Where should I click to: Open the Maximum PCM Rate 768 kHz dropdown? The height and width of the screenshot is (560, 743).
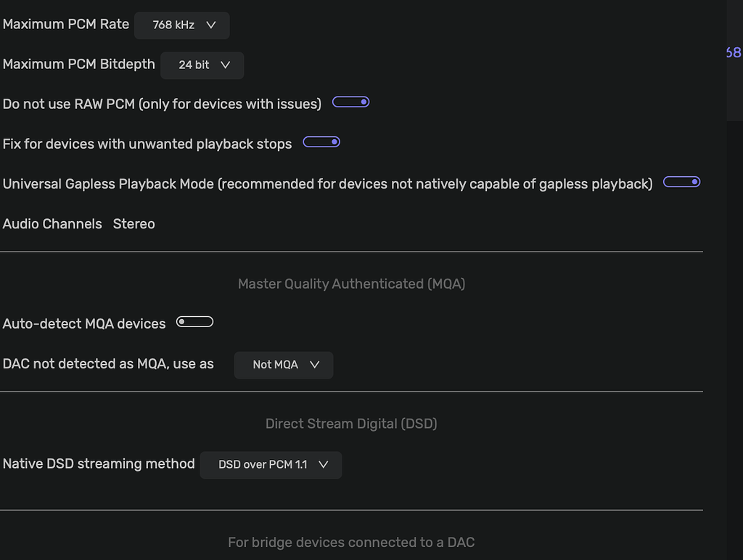pos(183,25)
